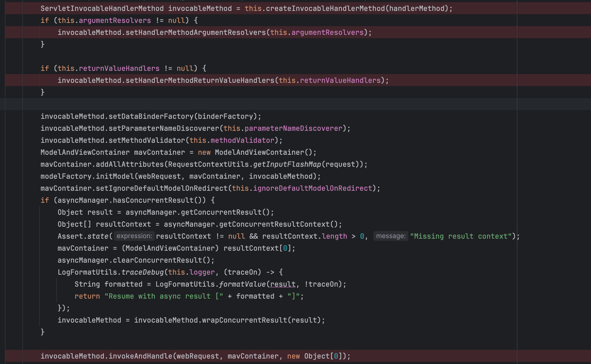Click "Missing result context" string

pyautogui.click(x=461, y=236)
